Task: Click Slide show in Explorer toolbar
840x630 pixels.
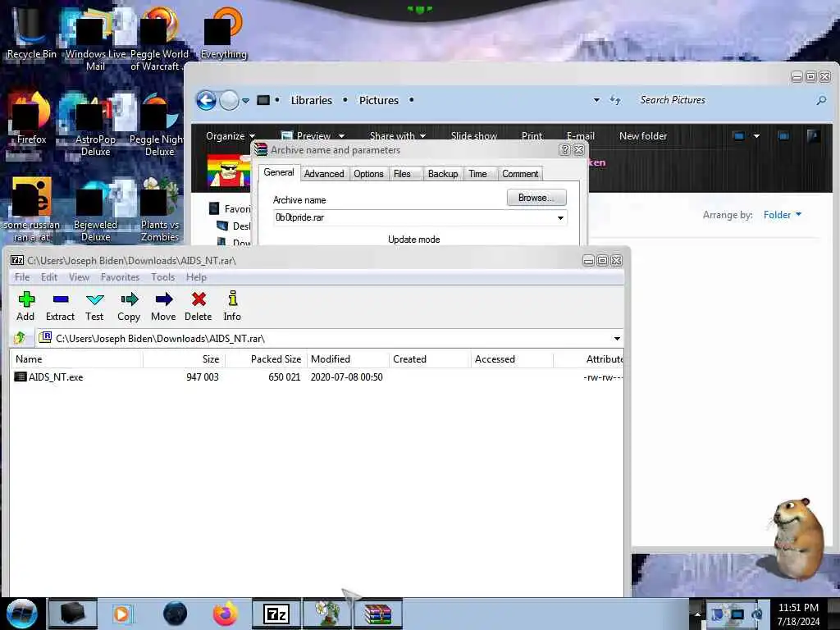Action: pos(474,136)
